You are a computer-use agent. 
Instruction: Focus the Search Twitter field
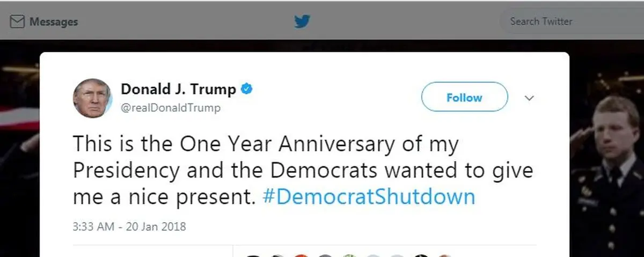coord(572,21)
